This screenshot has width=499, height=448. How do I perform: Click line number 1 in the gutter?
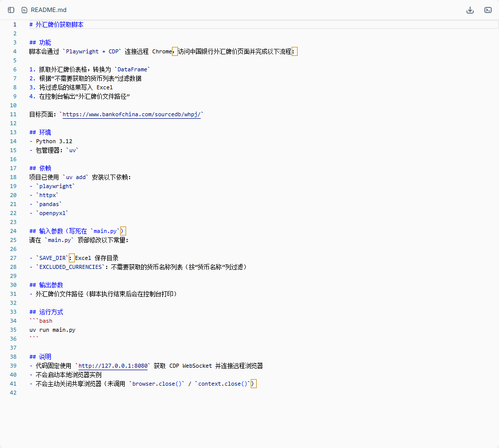point(14,24)
